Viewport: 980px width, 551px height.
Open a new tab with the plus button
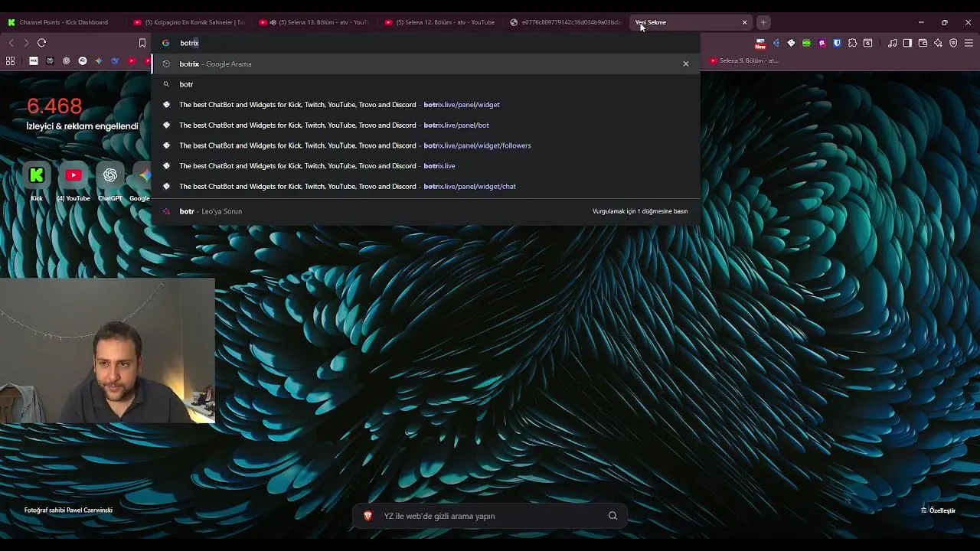[763, 22]
